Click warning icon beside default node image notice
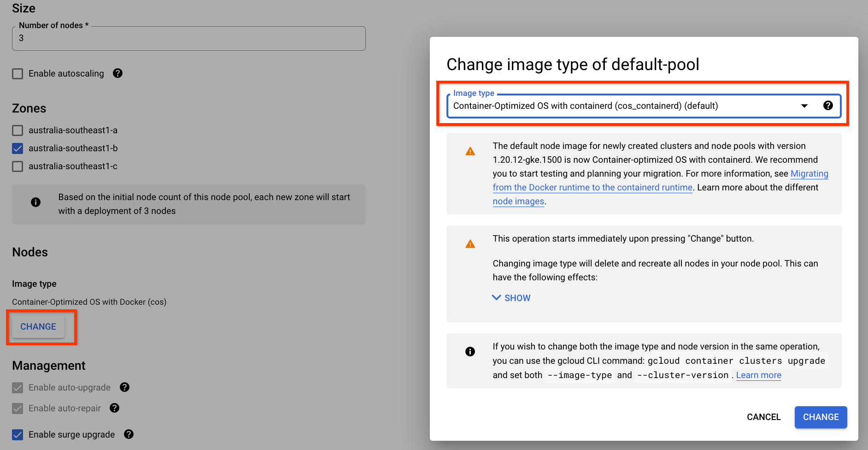Screen dimensions: 868x450 [x=470, y=151]
